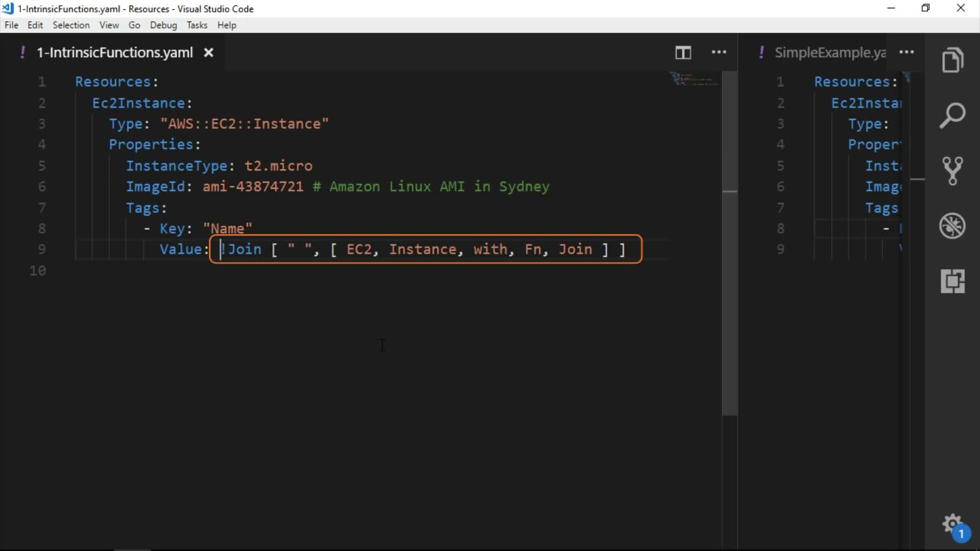
Task: Split the editor with split icon
Action: [683, 53]
